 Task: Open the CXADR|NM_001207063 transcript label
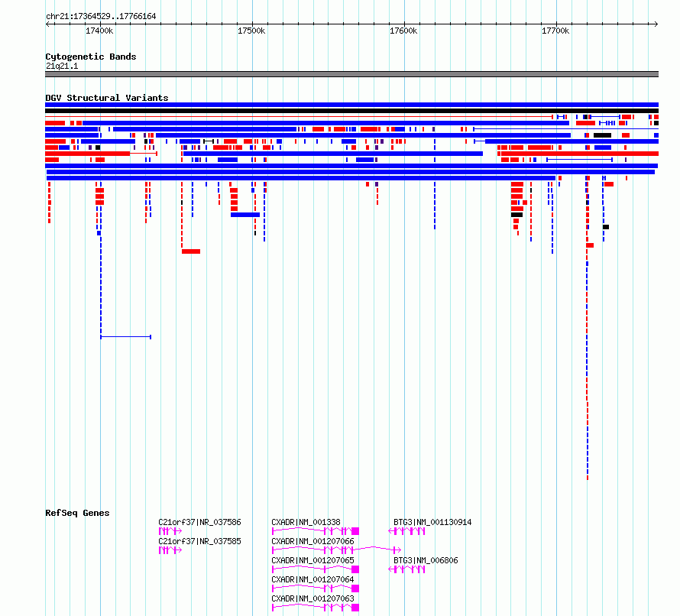coord(312,598)
